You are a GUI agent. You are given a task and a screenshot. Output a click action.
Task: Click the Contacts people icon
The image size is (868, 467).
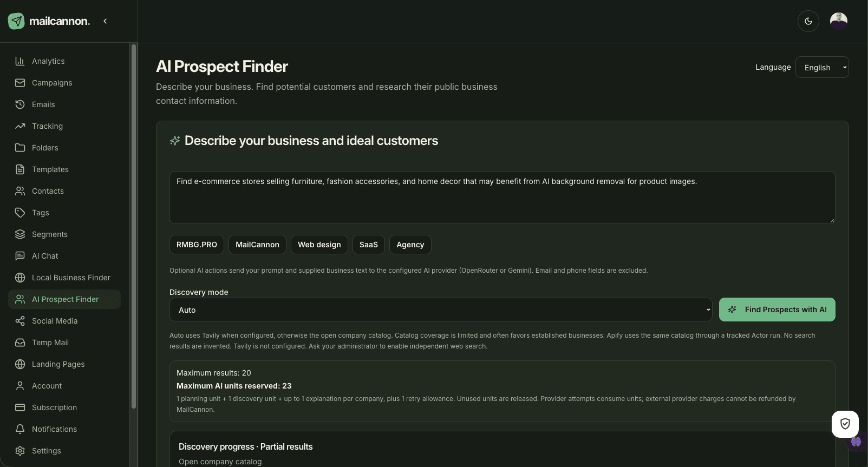pyautogui.click(x=20, y=191)
